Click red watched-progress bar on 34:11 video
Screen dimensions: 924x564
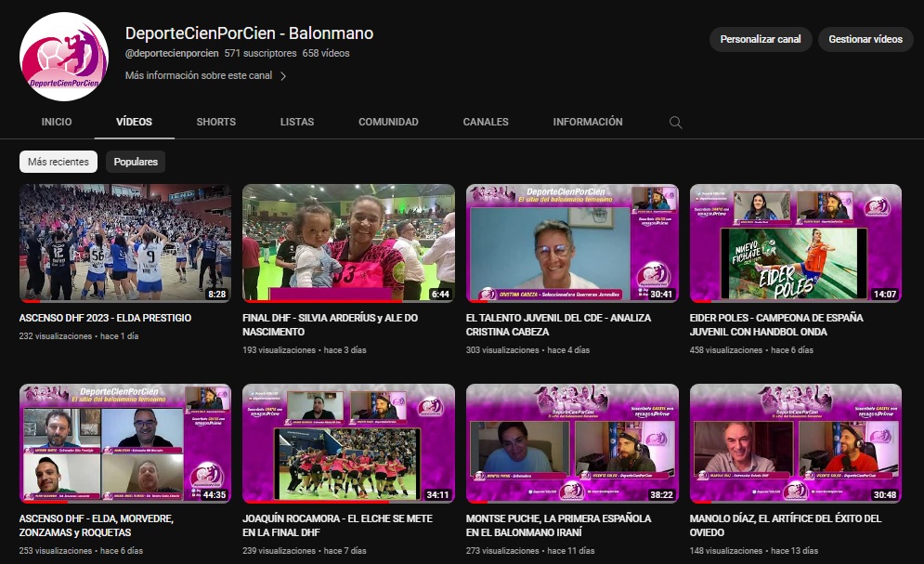click(317, 502)
